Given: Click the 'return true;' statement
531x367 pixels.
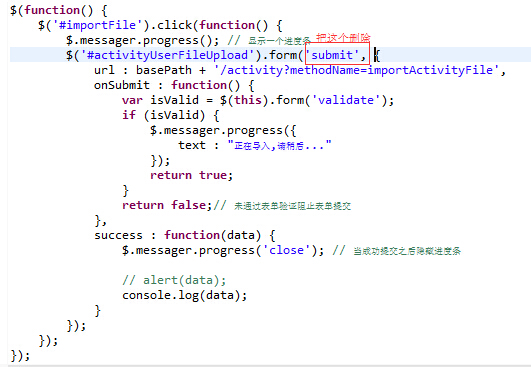Looking at the screenshot, I should click(x=192, y=175).
